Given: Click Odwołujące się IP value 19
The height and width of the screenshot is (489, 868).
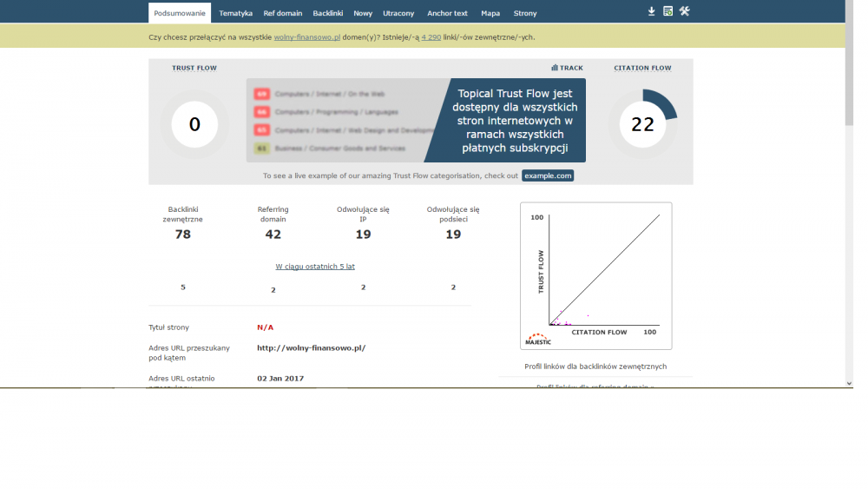Looking at the screenshot, I should 363,235.
